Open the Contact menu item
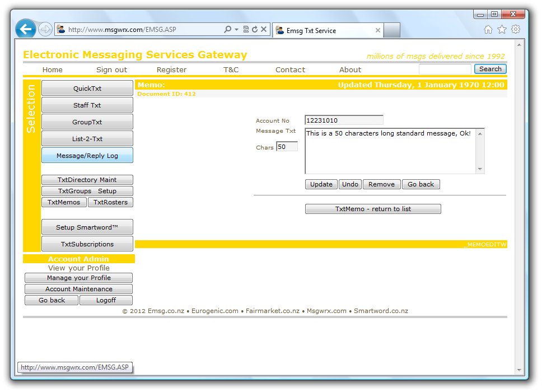This screenshot has height=392, width=542. 290,69
